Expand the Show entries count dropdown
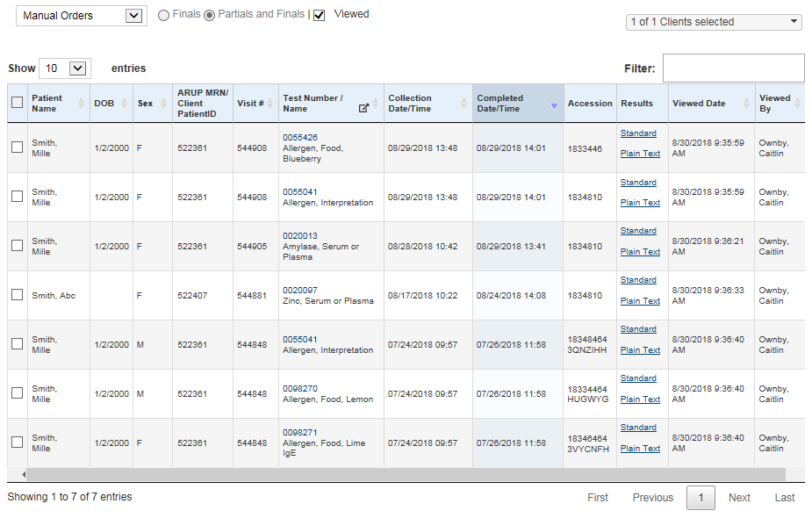 [x=65, y=68]
